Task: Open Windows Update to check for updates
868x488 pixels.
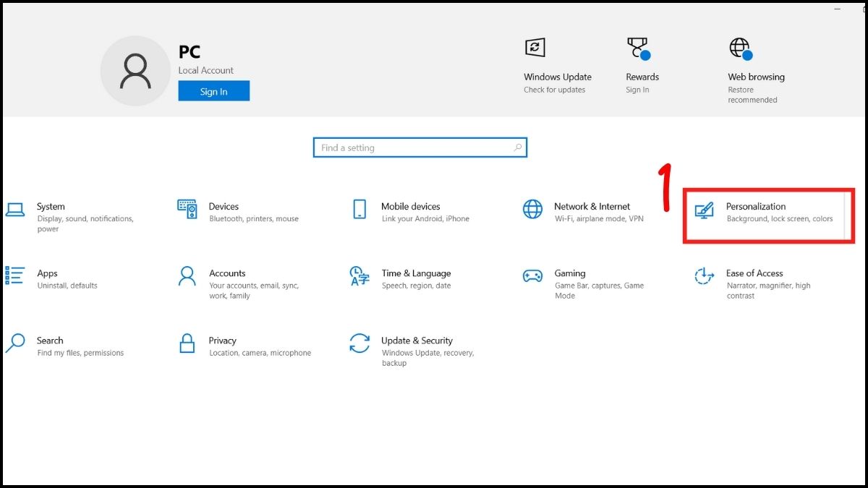Action: (557, 76)
